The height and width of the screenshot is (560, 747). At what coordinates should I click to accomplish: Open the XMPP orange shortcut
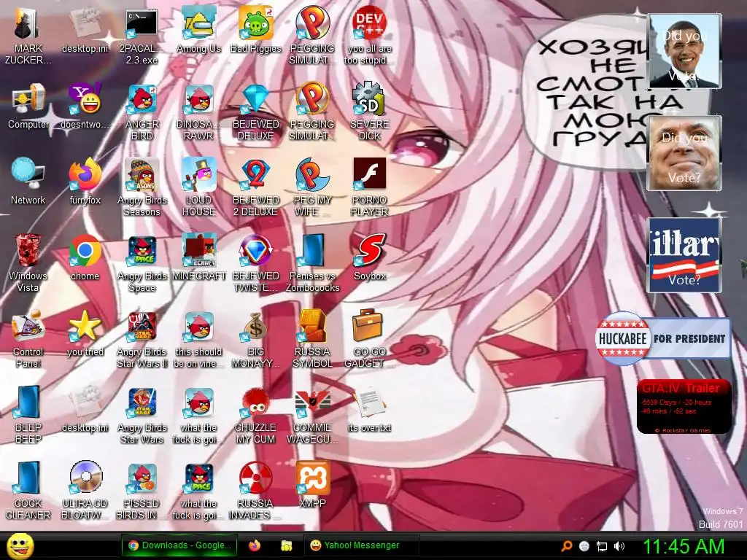point(312,485)
